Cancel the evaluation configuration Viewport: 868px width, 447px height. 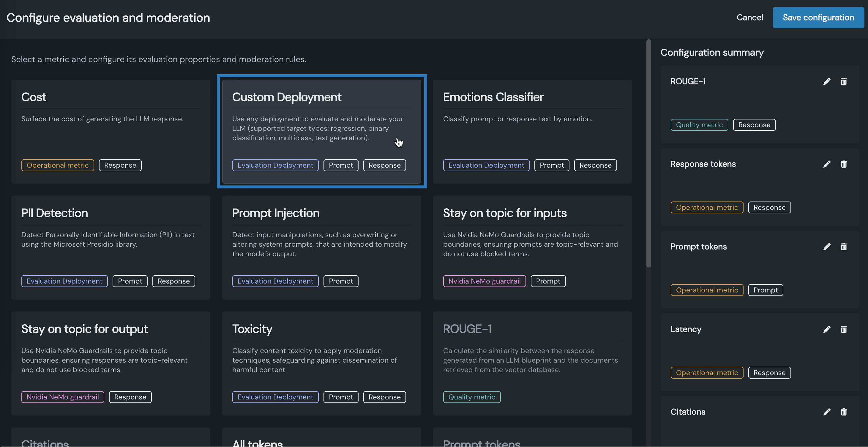pyautogui.click(x=750, y=18)
